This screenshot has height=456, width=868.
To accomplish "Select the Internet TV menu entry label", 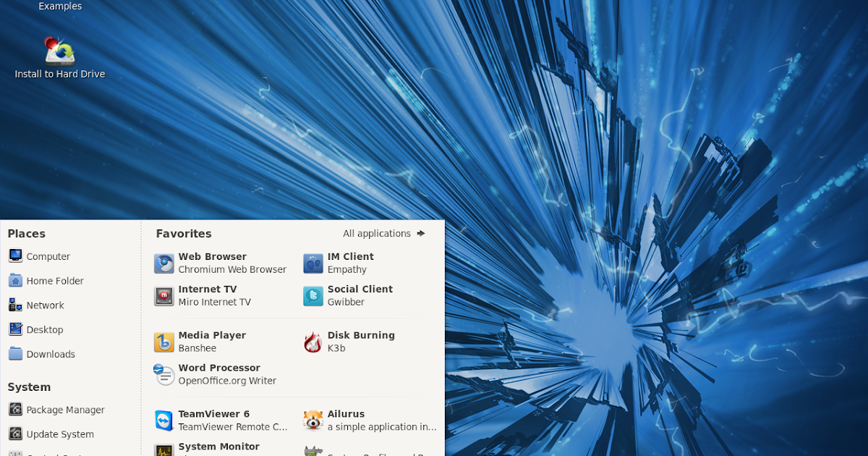I will coord(208,289).
